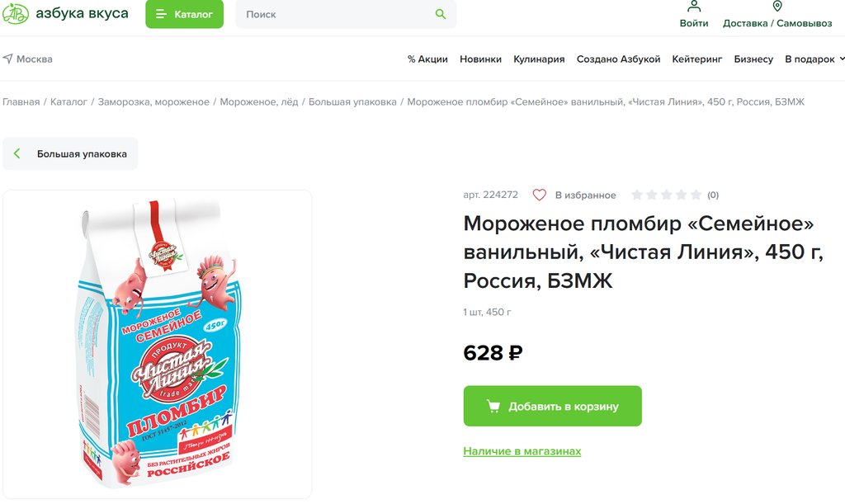Select the Кулинария menu item

coord(539,59)
